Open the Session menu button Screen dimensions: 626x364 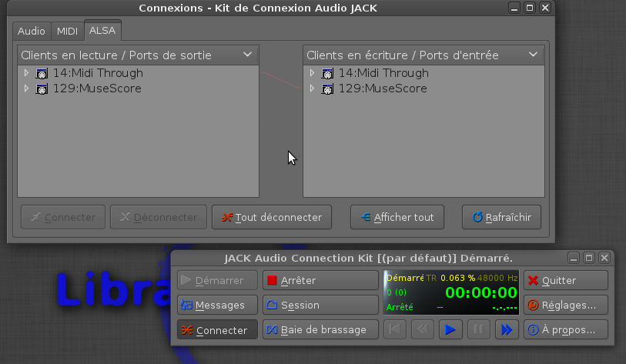[320, 305]
